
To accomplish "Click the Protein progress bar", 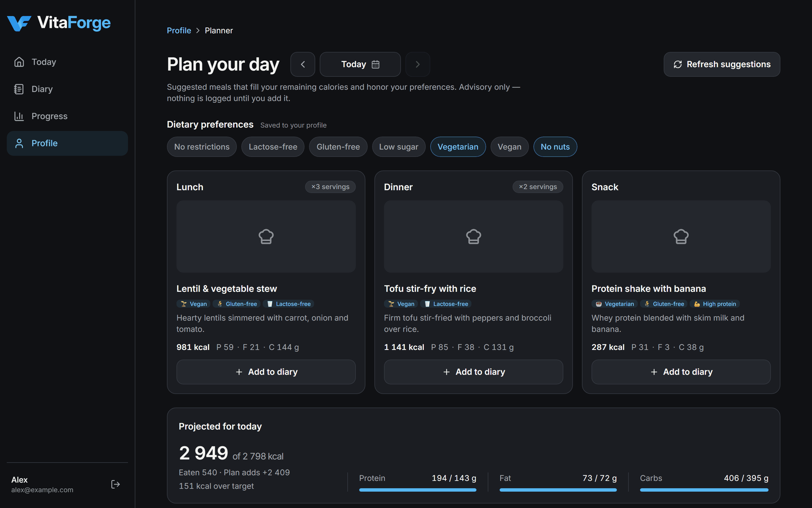I will (x=418, y=490).
